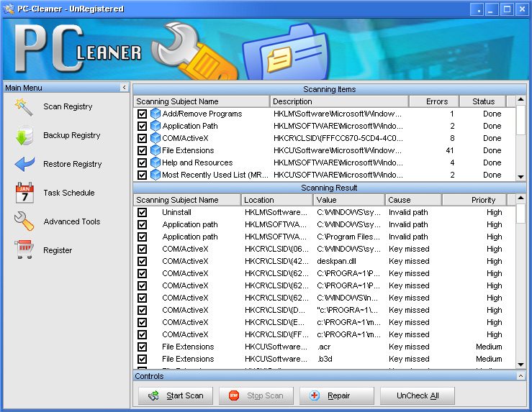Screen dimensions: 532x412
Task: Select the HKCR\CLSID\{FFFCC670 description cell
Action: click(338, 138)
